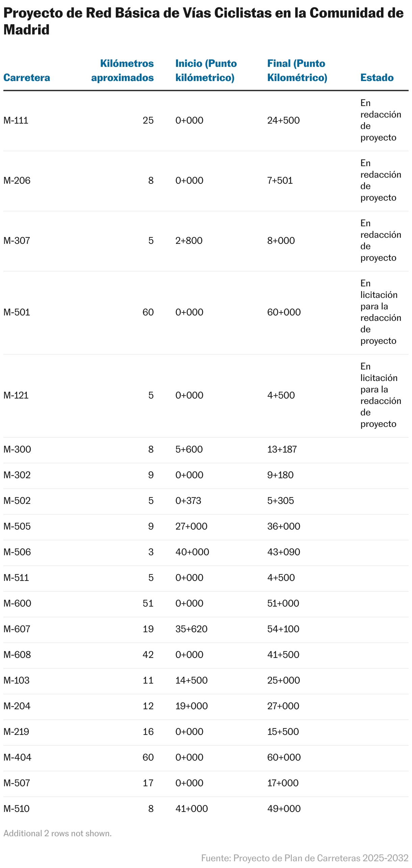Click the Fuente source credit text

[305, 858]
